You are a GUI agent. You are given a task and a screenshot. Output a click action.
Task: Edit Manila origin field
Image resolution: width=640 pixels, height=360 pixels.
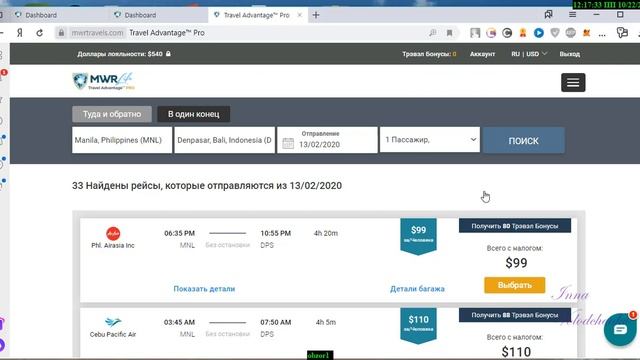[x=122, y=140]
